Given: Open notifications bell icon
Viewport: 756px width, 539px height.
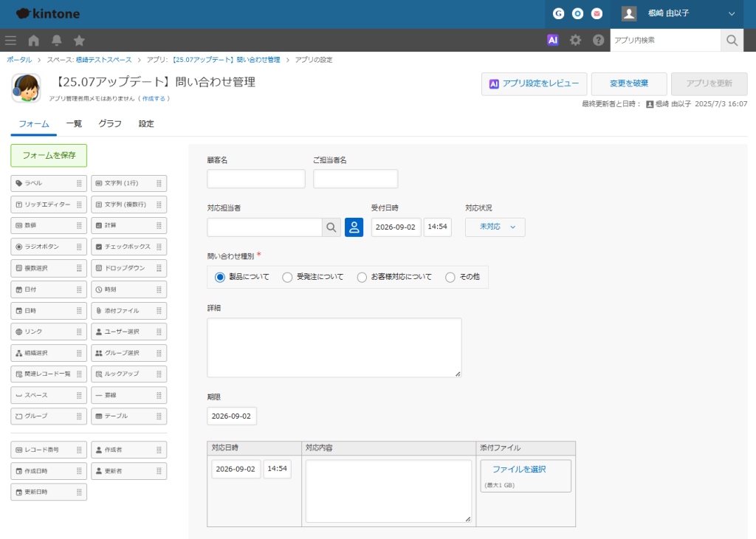Looking at the screenshot, I should click(56, 41).
